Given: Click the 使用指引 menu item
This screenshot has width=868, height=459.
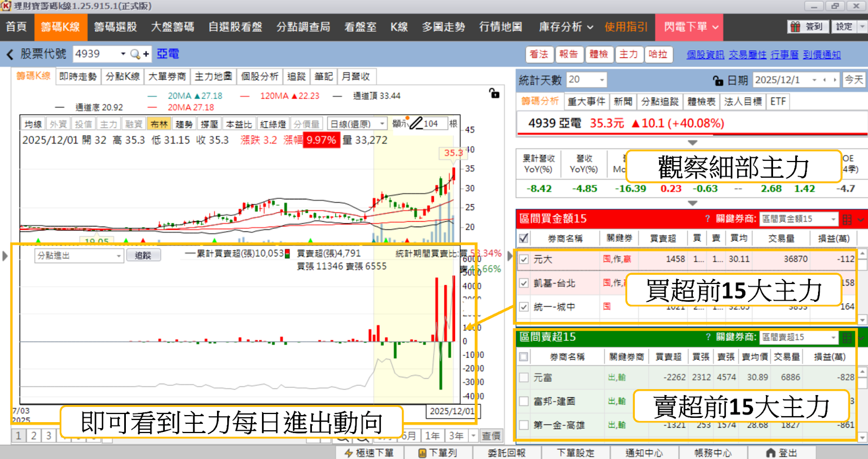Looking at the screenshot, I should [x=626, y=27].
